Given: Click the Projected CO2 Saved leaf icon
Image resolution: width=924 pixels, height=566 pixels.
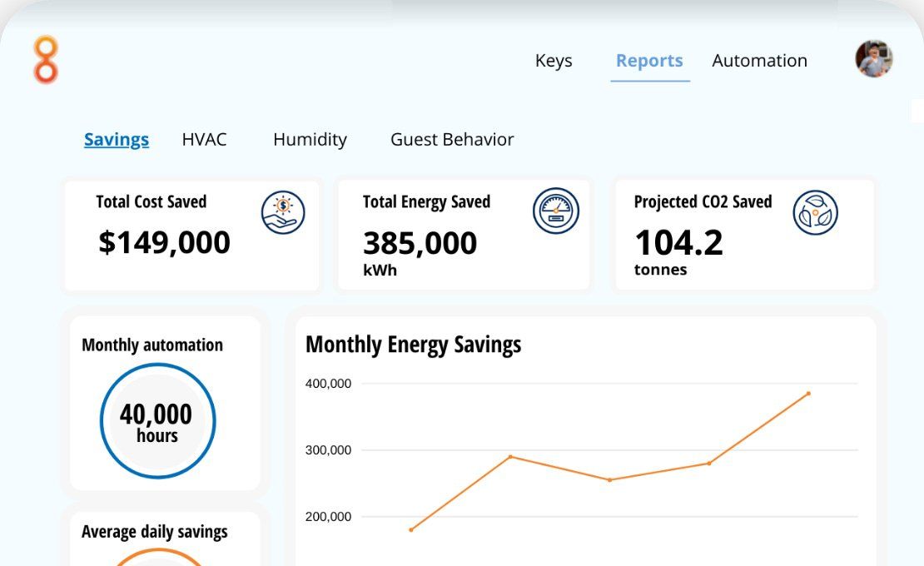Looking at the screenshot, I should (x=815, y=212).
